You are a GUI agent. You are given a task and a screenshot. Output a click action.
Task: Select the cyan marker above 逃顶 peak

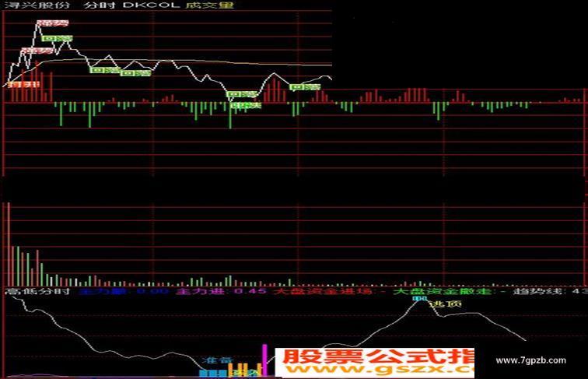tap(420, 298)
